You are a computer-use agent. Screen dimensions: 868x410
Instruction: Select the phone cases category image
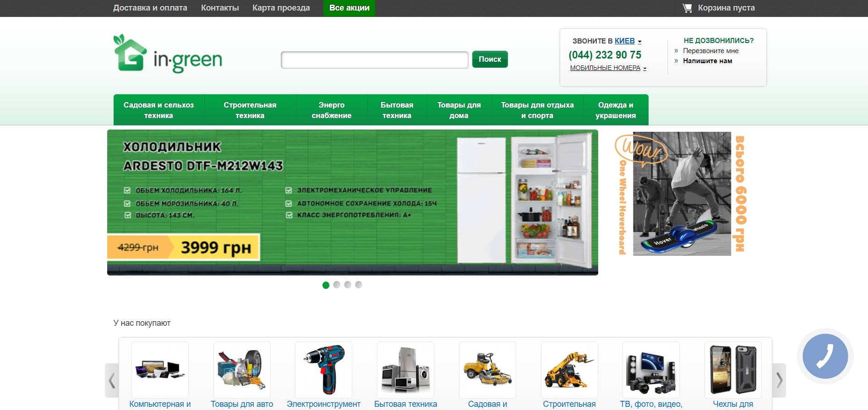tap(733, 369)
